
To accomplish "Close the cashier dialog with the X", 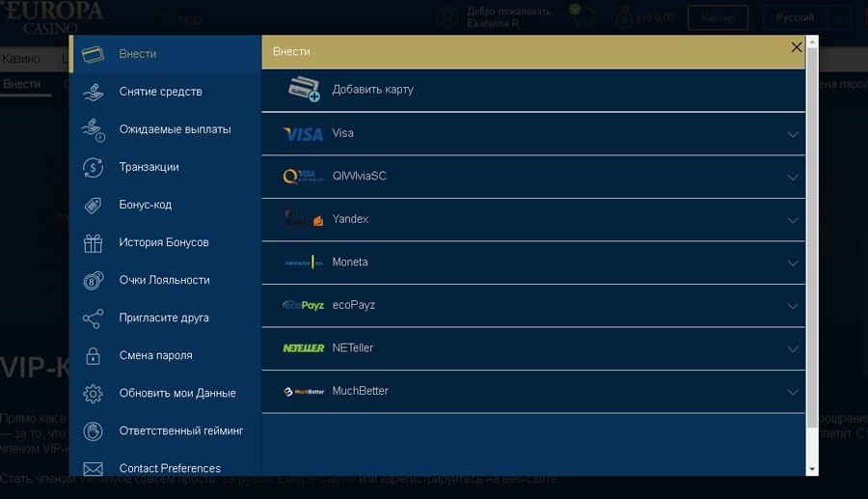I will pyautogui.click(x=797, y=47).
